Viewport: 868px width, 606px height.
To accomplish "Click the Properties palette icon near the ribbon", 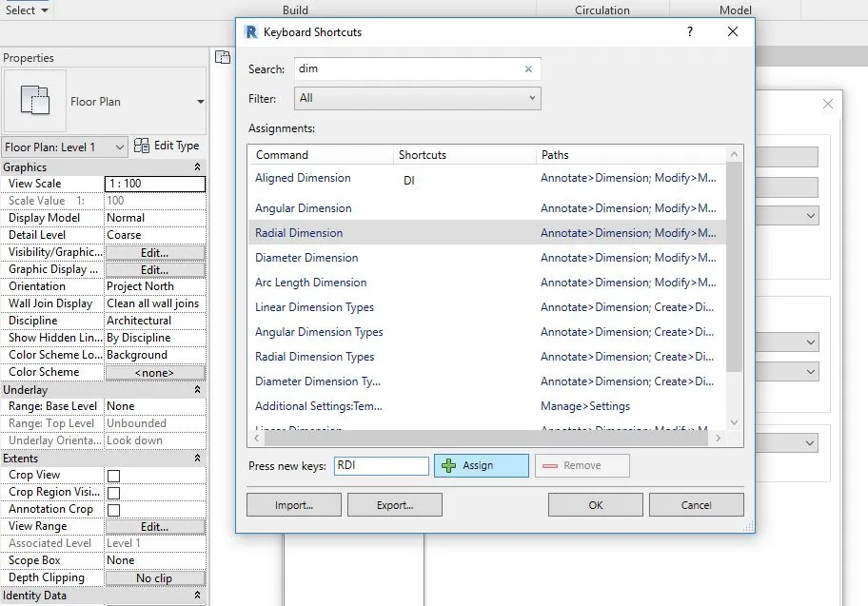I will [x=223, y=56].
